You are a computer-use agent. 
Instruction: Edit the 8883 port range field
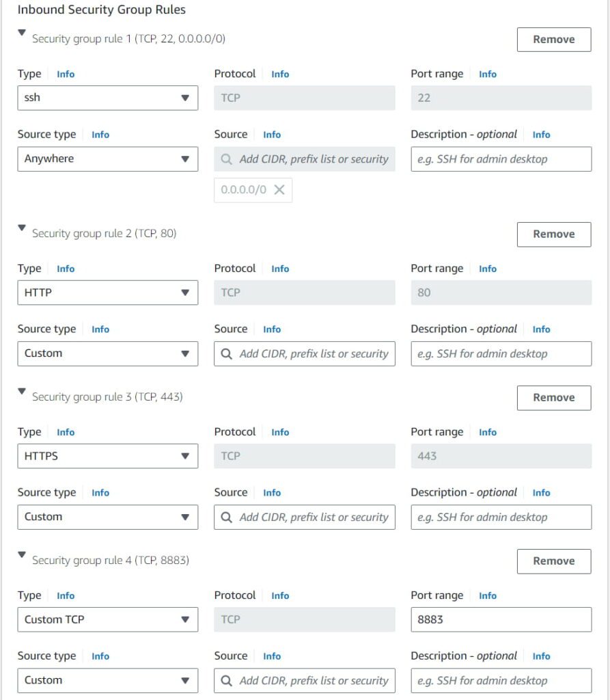click(501, 619)
